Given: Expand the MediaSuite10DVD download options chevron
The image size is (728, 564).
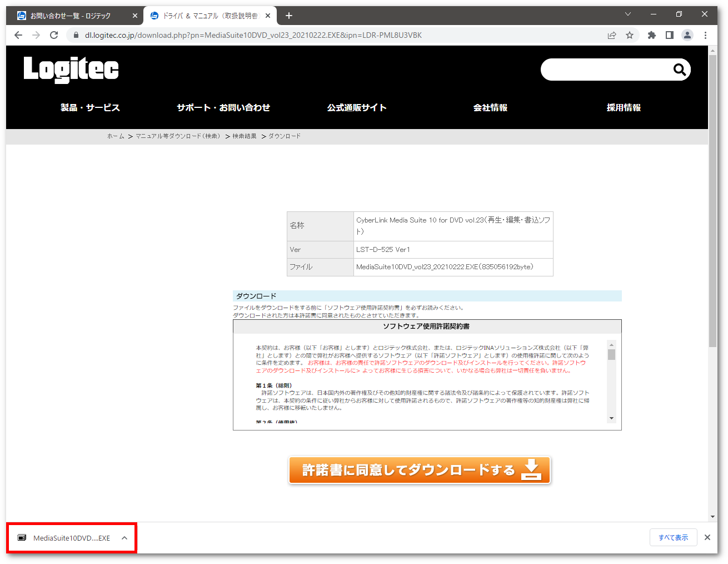Looking at the screenshot, I should (124, 538).
